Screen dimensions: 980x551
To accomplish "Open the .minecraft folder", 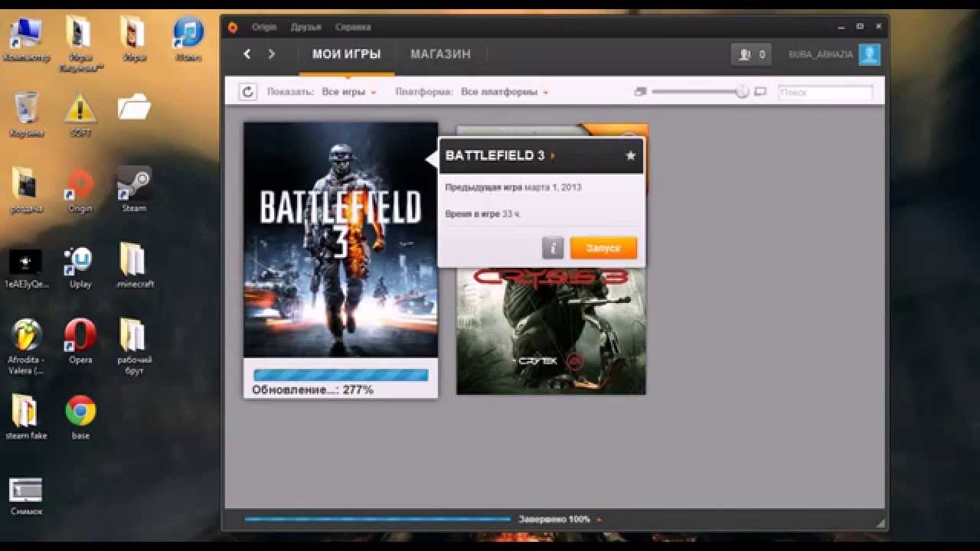I will [134, 266].
